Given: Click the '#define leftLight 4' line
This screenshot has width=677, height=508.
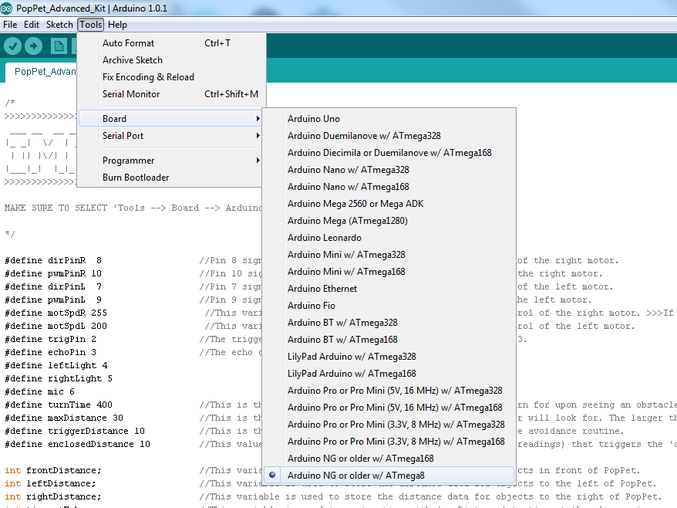Looking at the screenshot, I should tap(56, 366).
